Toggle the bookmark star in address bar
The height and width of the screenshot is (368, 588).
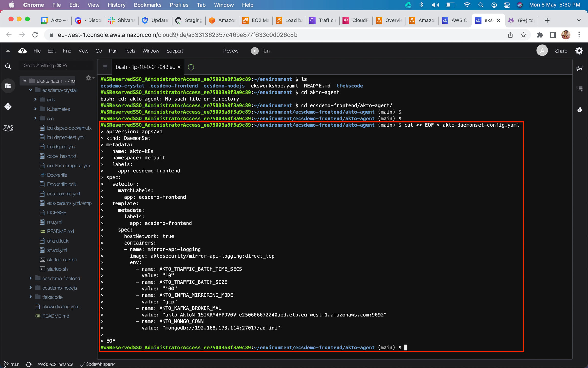click(x=524, y=35)
